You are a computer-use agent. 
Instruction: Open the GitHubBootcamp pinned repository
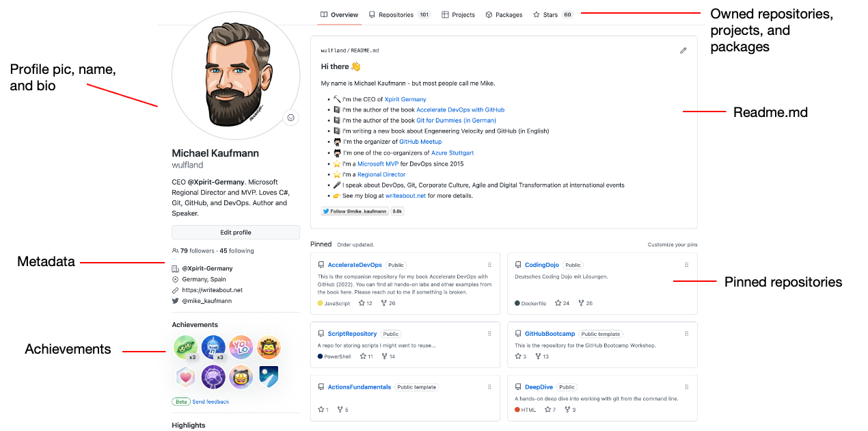pos(550,334)
